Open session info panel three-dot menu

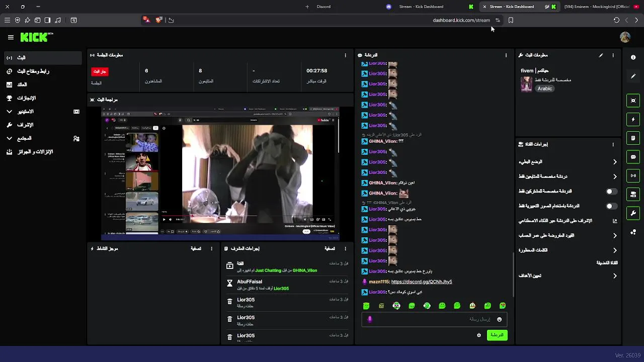point(345,55)
